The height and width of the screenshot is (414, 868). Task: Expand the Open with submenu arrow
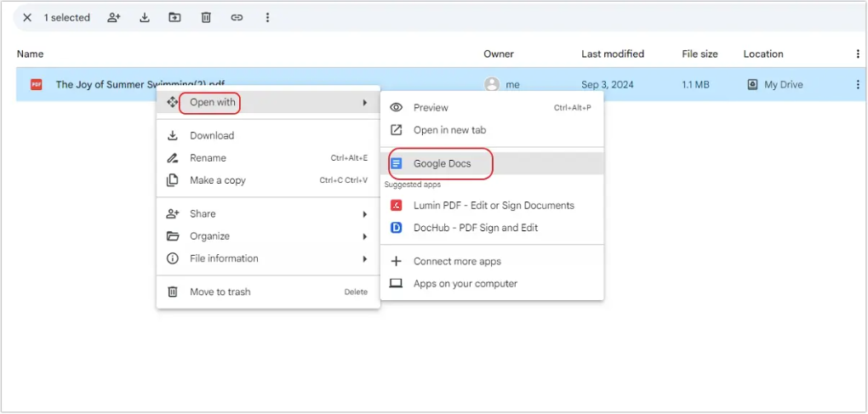(x=365, y=103)
